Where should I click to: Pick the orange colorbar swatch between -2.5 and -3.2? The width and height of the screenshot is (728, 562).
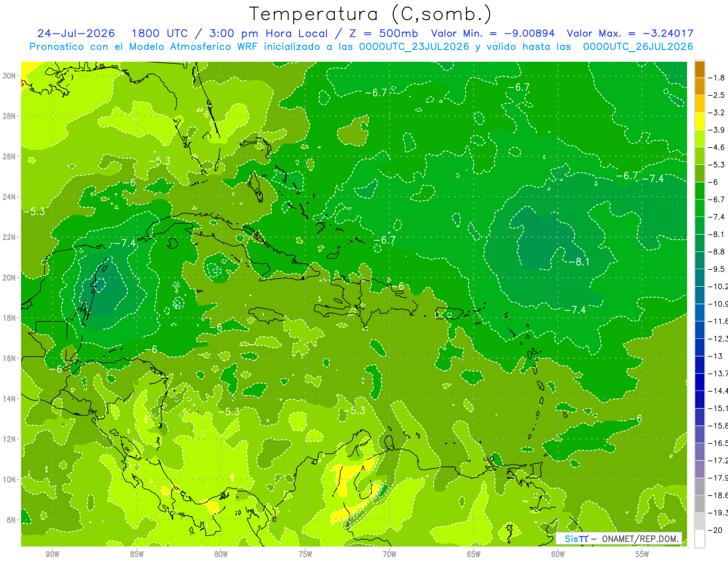[699, 104]
